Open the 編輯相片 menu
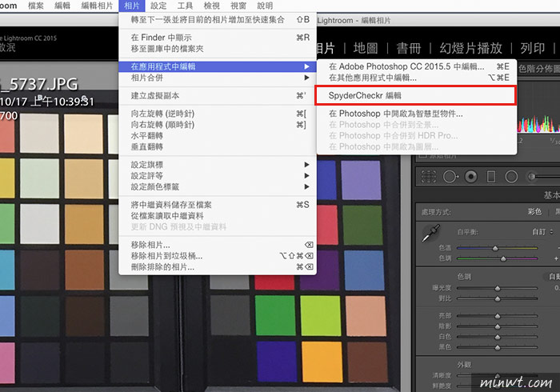This screenshot has height=392, width=560. 97,6
